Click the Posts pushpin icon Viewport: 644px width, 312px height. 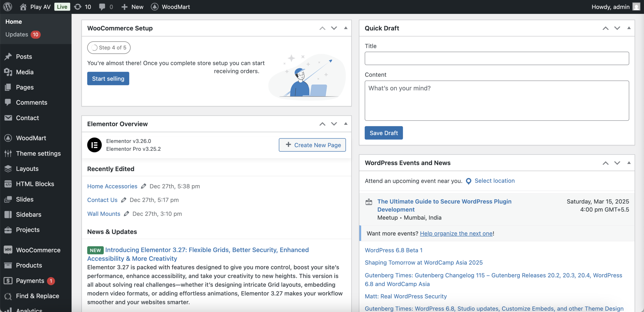point(8,57)
